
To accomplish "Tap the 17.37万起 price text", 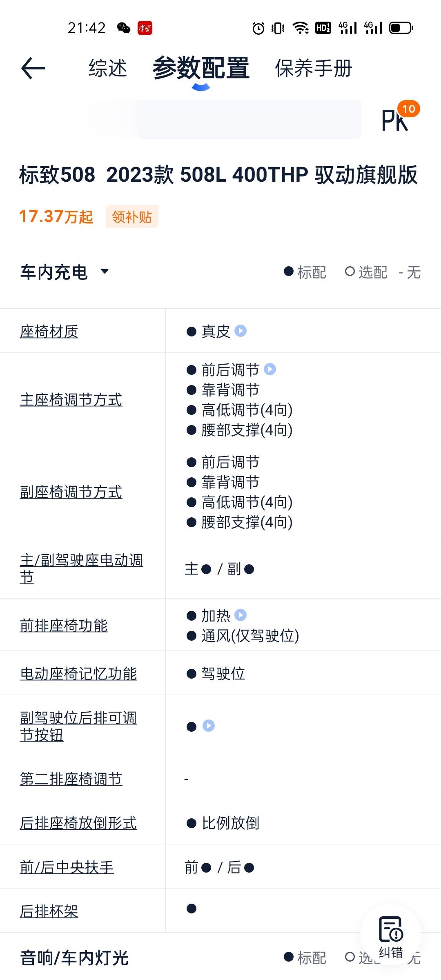I will pos(56,216).
